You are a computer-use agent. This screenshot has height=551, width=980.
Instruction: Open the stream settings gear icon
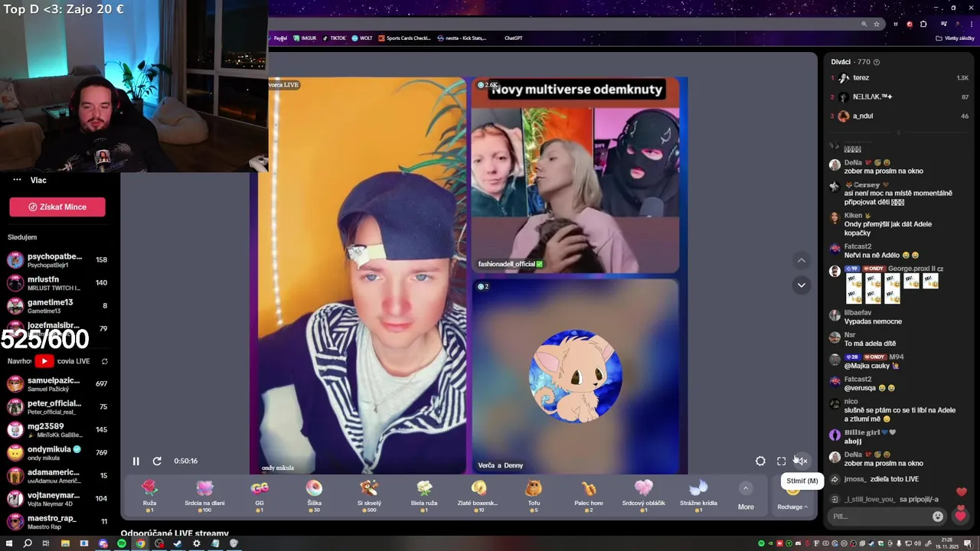coord(760,461)
